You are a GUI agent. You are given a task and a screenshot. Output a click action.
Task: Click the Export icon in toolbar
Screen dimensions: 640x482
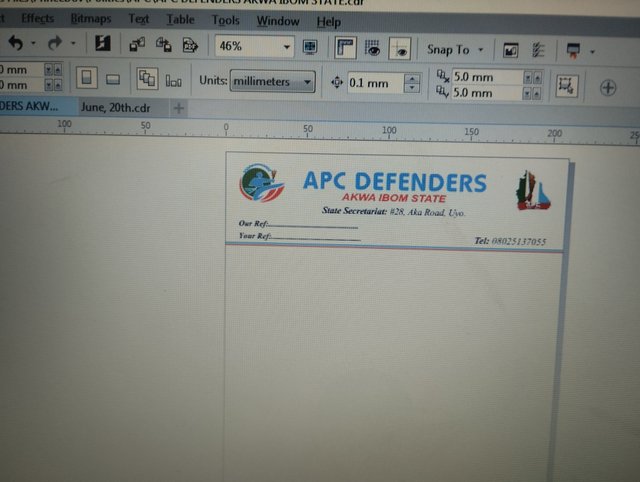click(x=164, y=44)
